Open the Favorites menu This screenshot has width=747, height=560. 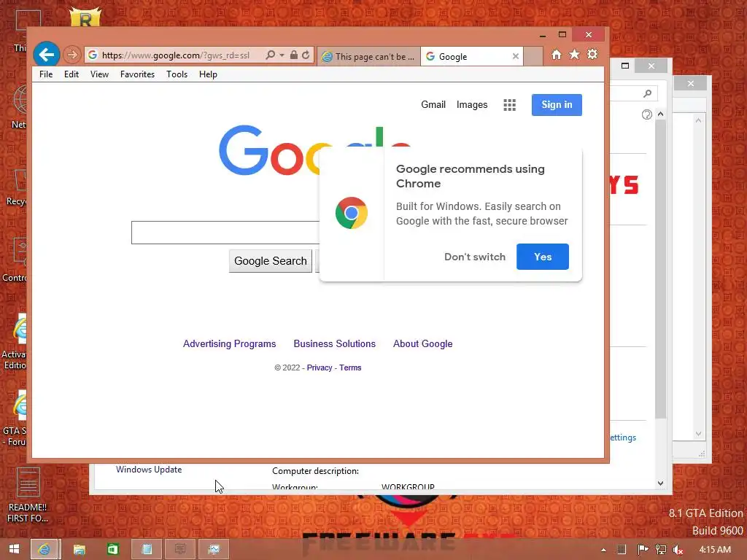coord(137,74)
